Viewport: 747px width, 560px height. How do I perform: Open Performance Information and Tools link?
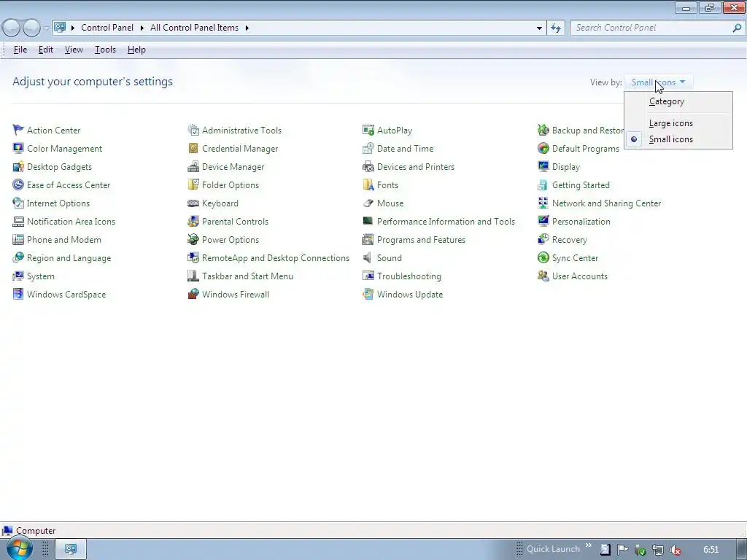coord(446,222)
